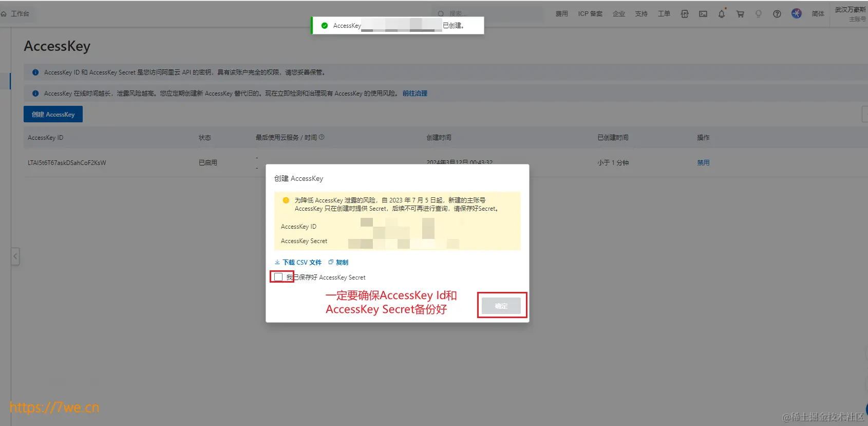Click the 已创建时间 column header
This screenshot has height=426, width=868.
pyautogui.click(x=613, y=138)
